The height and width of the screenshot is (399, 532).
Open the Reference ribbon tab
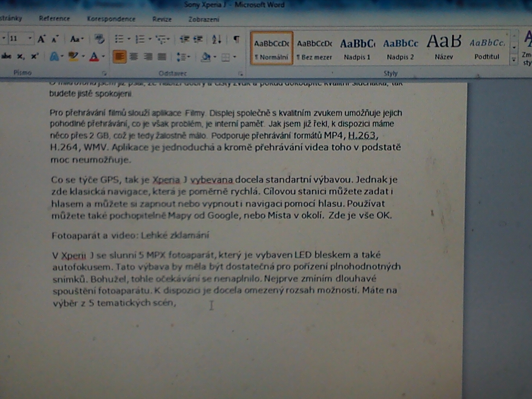pos(54,18)
